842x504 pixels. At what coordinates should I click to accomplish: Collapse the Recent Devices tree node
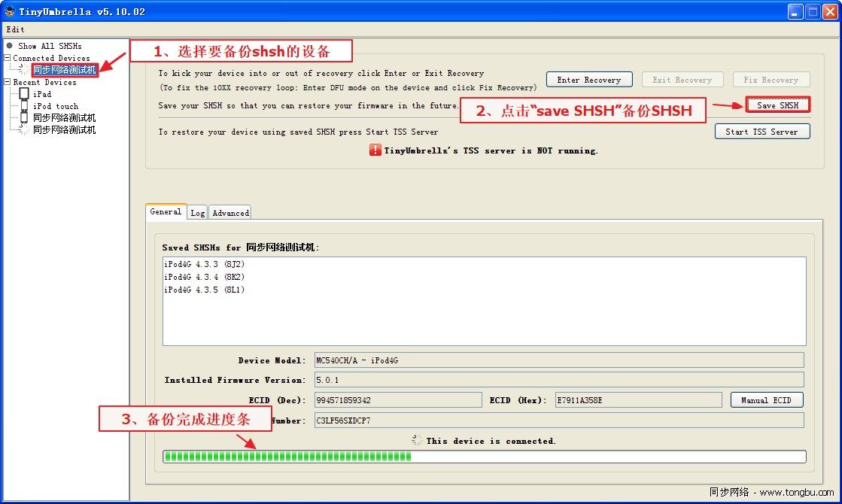click(8, 82)
